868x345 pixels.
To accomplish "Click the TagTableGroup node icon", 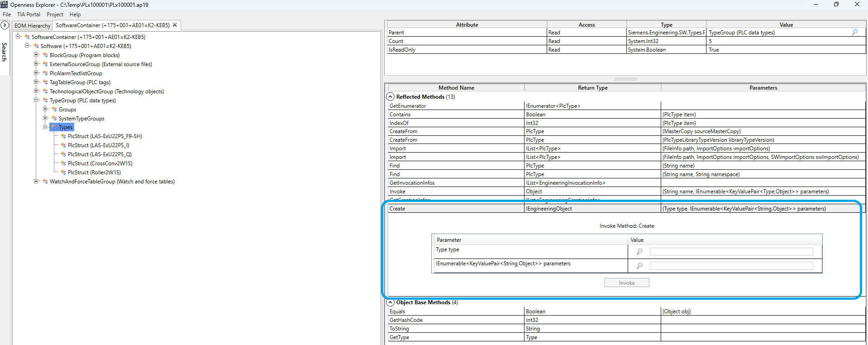I will click(45, 82).
